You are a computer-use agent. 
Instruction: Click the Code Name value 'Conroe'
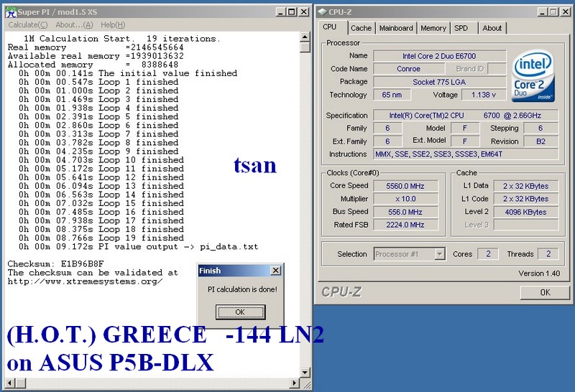(408, 69)
